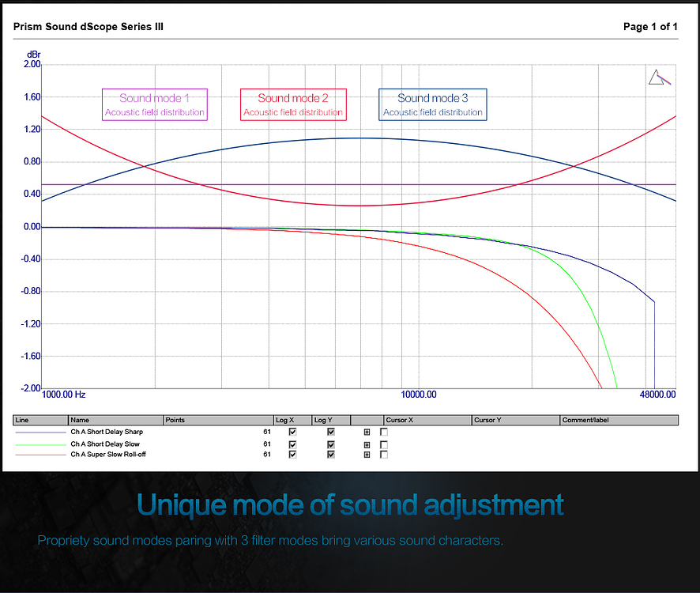The height and width of the screenshot is (593, 700).
Task: Select the Sound mode 2 legend box
Action: pyautogui.click(x=293, y=104)
